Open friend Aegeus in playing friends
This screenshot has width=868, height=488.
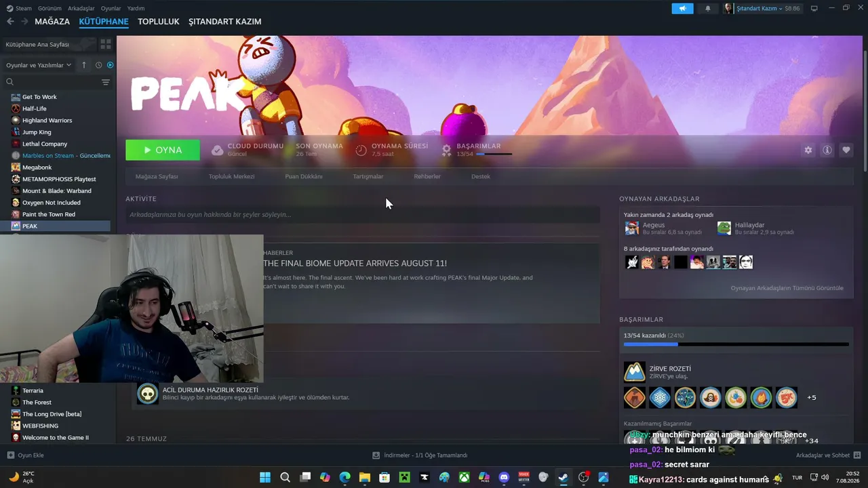[x=663, y=228]
